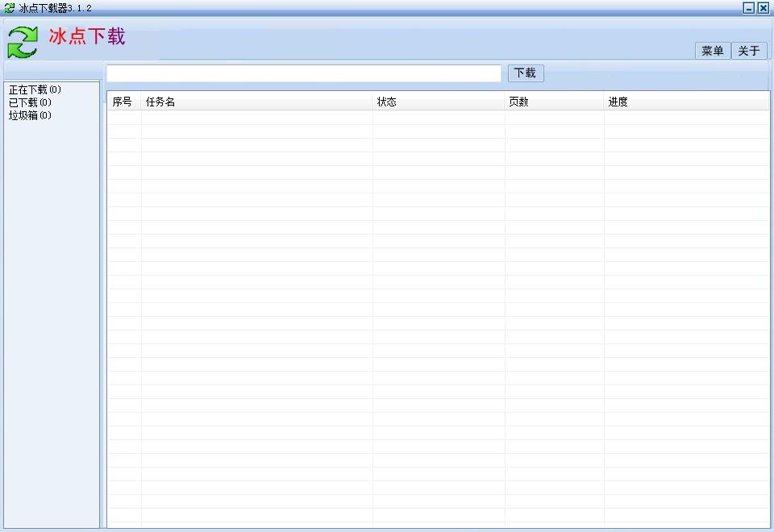Click the green circular arrows logo
This screenshot has height=532, width=774.
coord(23,39)
